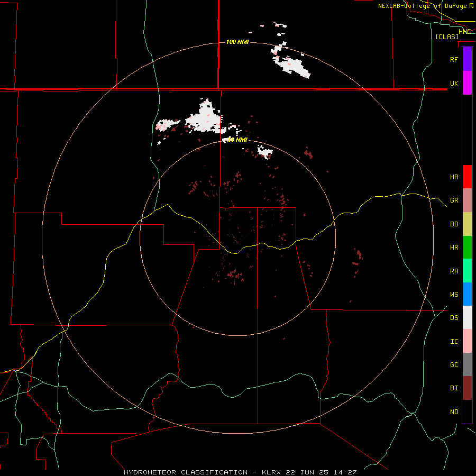Image resolution: width=476 pixels, height=476 pixels.
Task: Click the ND legend label
Action: click(454, 412)
